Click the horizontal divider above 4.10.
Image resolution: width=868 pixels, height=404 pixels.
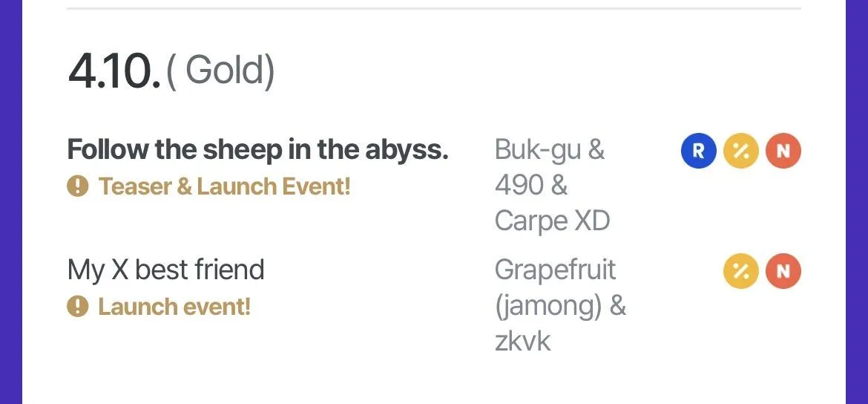coord(433,8)
